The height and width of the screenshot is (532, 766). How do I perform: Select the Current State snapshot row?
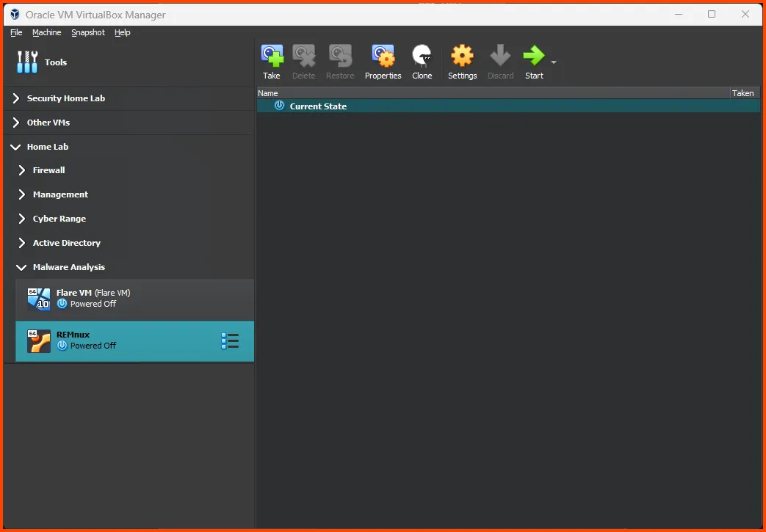[508, 106]
